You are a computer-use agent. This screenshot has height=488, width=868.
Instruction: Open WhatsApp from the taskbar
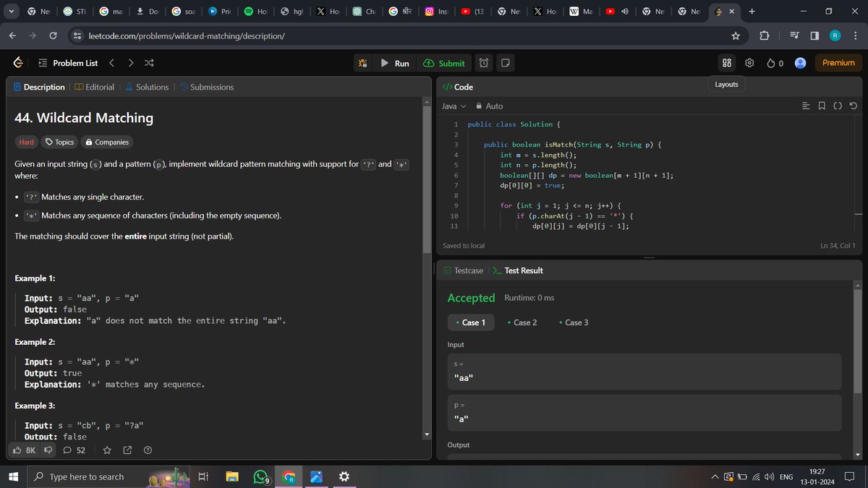tap(260, 477)
